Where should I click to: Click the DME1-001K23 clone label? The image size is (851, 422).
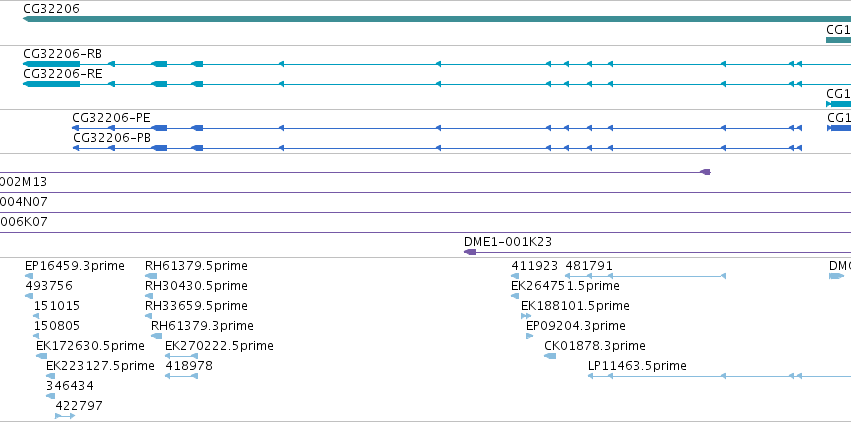pyautogui.click(x=508, y=242)
